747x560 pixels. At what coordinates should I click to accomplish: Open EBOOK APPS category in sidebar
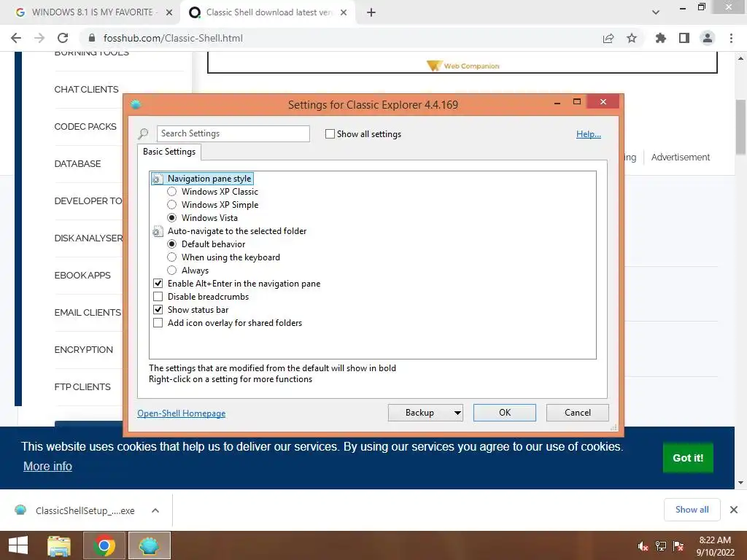[82, 275]
